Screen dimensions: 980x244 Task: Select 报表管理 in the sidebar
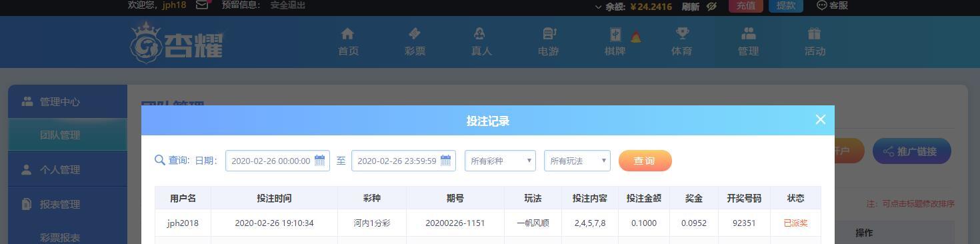(x=67, y=205)
